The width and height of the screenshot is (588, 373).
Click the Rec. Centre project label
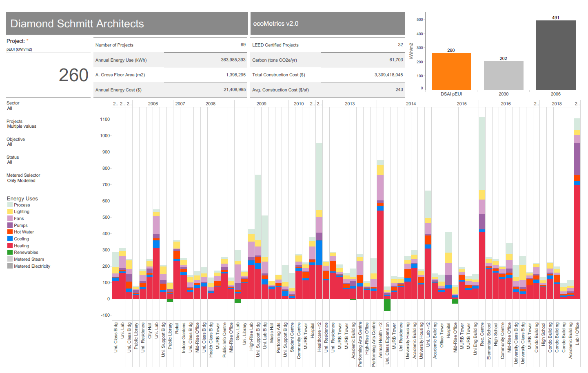click(482, 334)
